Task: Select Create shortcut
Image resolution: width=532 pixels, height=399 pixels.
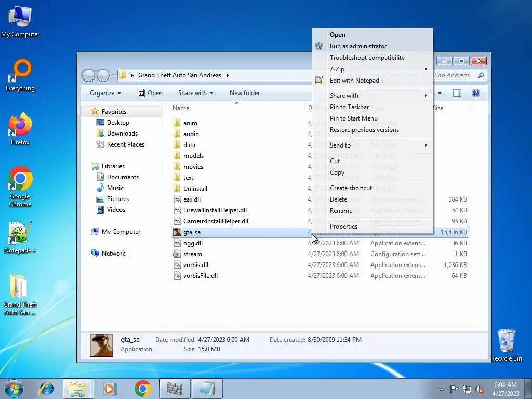Action: (x=373, y=188)
